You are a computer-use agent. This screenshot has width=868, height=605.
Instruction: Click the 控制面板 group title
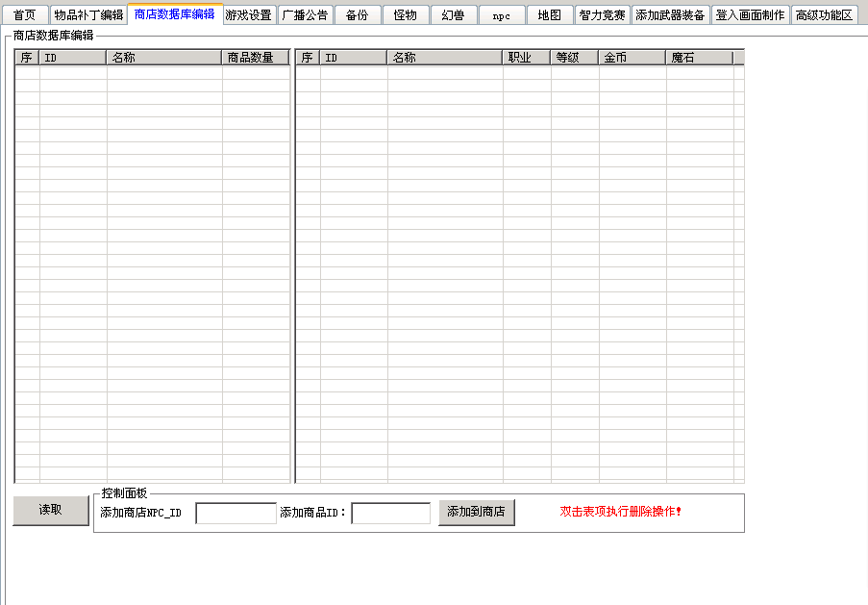125,493
